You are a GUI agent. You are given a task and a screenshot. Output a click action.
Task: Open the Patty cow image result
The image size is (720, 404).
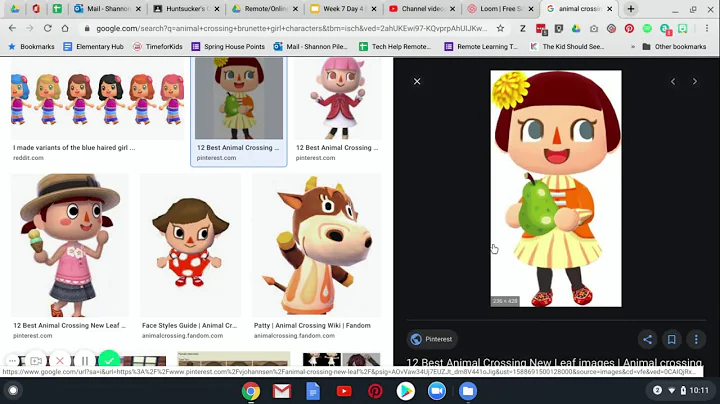tap(316, 245)
